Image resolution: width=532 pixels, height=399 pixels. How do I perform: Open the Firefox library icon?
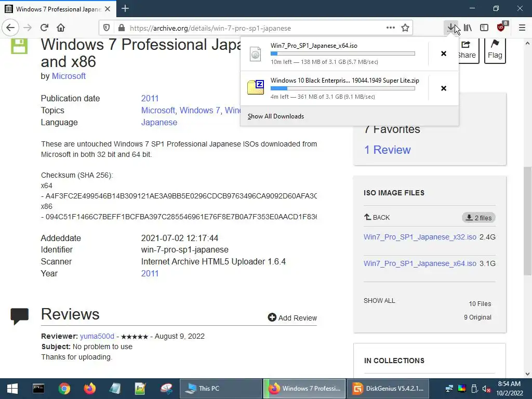tap(468, 28)
